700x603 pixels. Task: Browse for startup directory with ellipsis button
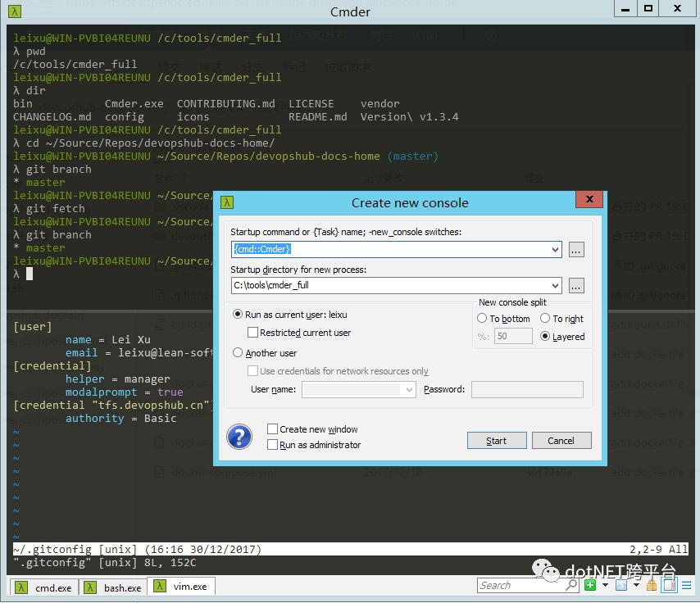click(x=576, y=286)
